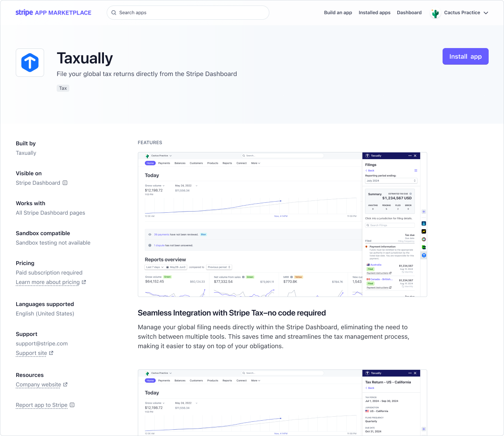
Task: Select the Tax category tag
Action: click(x=63, y=88)
